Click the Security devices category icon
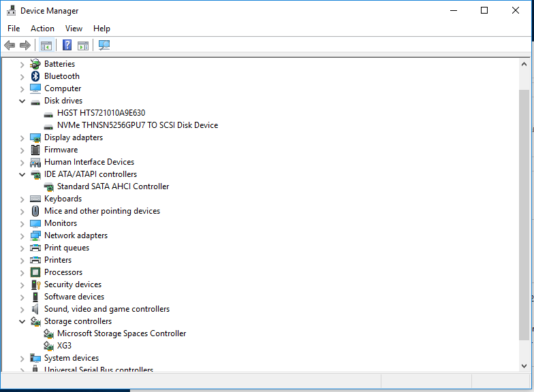Viewport: 534px width, 392px height. click(x=35, y=284)
